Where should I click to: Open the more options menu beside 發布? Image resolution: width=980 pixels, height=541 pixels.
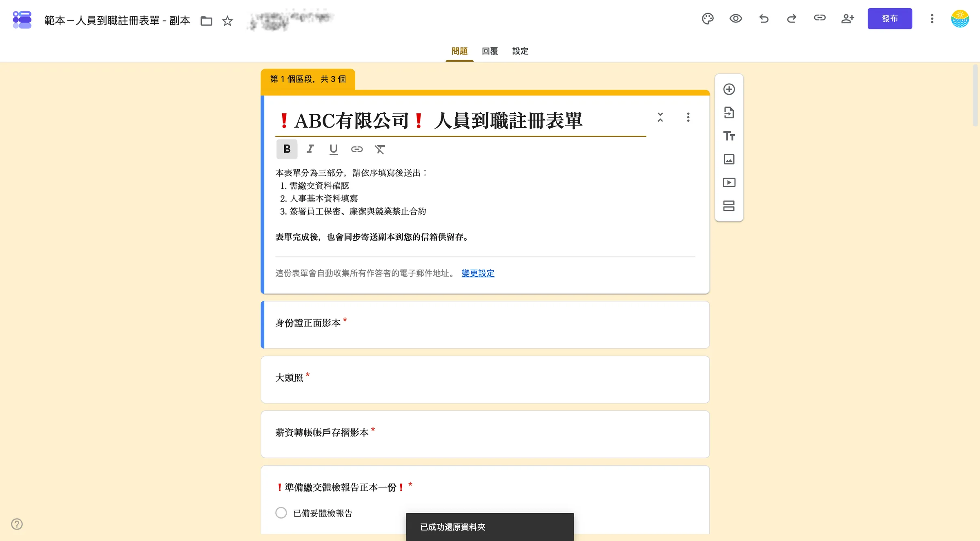[x=932, y=19]
